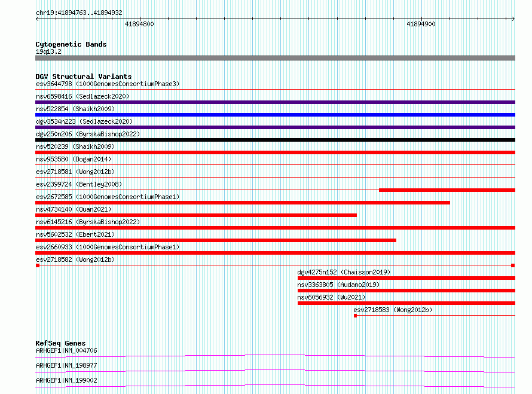Screen dimensions: 532x394
Task: Click the red bar for esv2672585
Action: pos(243,203)
